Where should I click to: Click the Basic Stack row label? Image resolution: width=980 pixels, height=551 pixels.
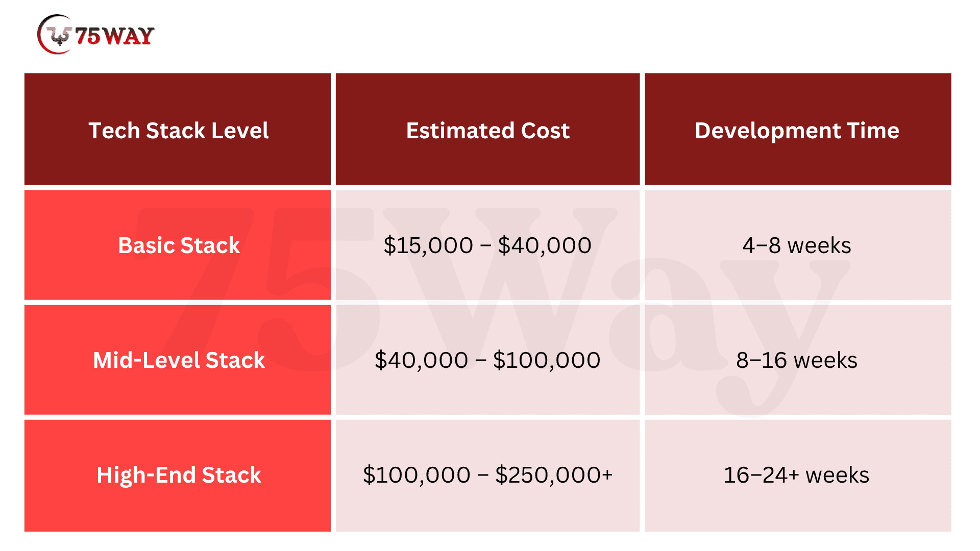179,245
